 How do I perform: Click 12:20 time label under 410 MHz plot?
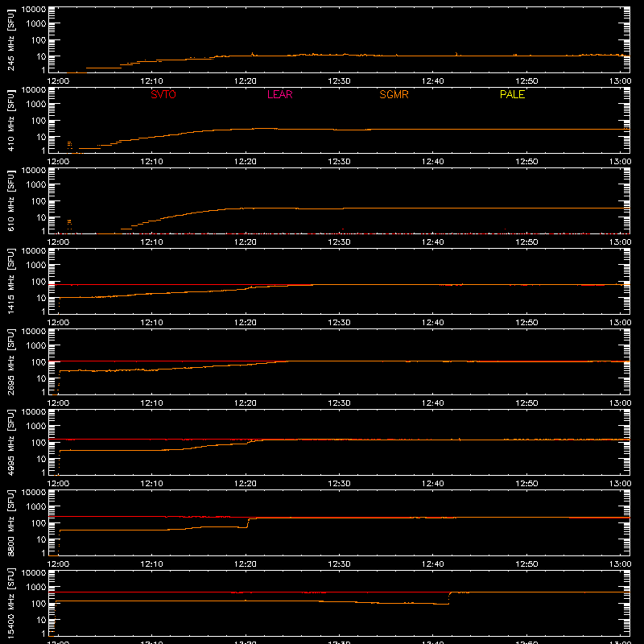246,162
